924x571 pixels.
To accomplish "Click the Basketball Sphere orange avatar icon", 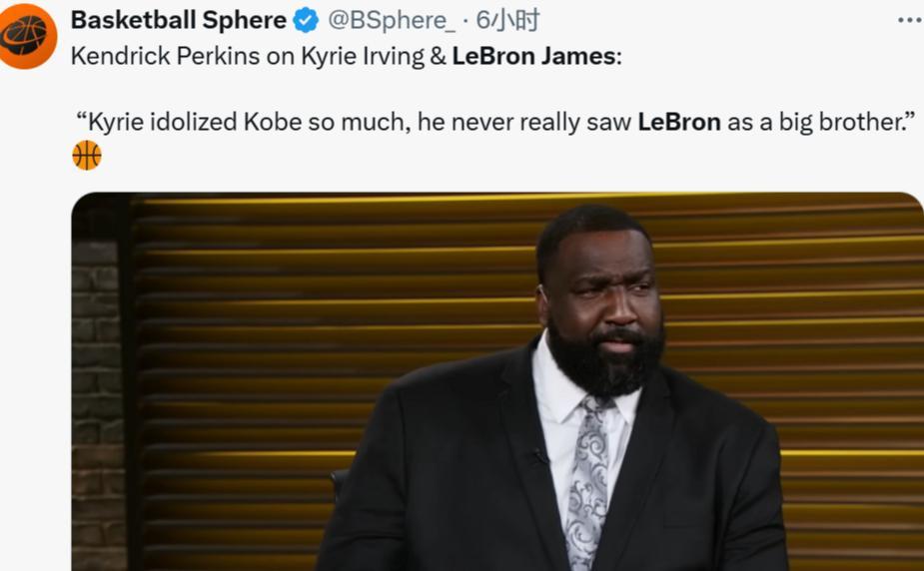I will click(x=27, y=36).
